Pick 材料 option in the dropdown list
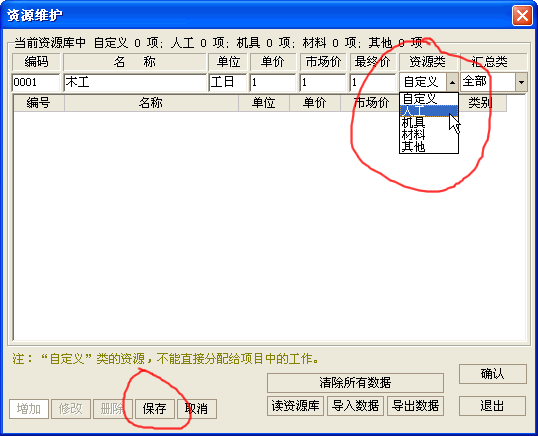Screen dimensions: 538x436 [x=429, y=135]
